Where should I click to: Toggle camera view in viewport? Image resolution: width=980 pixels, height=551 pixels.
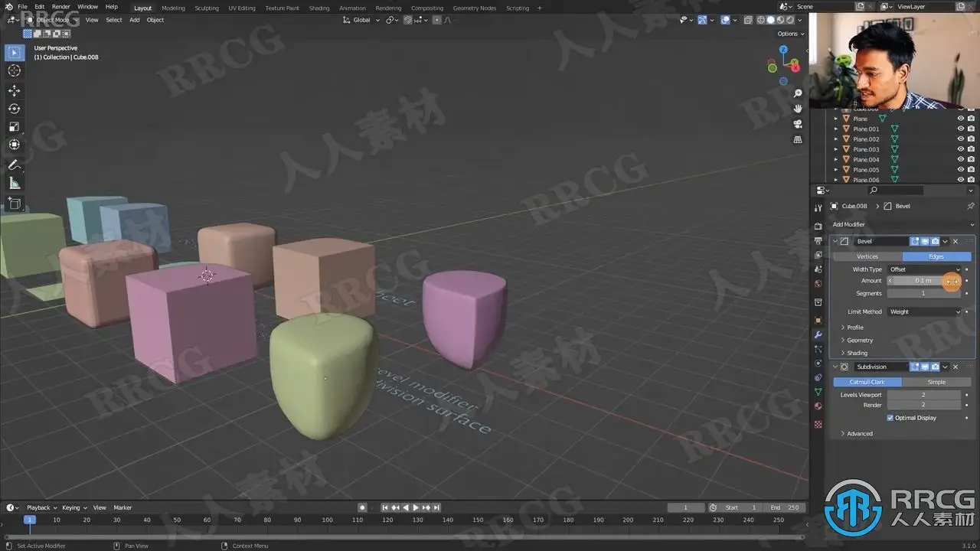coord(798,124)
